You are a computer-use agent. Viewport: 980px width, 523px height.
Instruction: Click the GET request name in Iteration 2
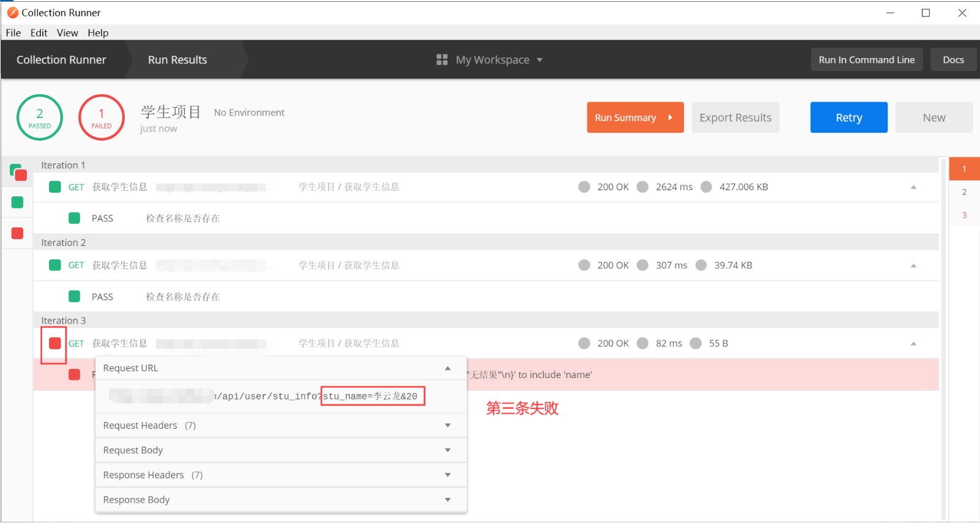(120, 265)
